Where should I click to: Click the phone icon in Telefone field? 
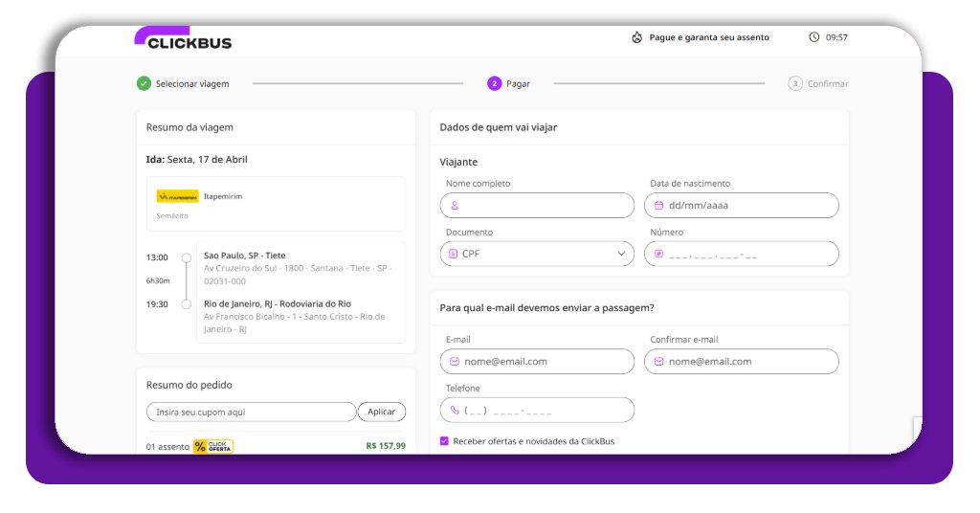pyautogui.click(x=455, y=411)
